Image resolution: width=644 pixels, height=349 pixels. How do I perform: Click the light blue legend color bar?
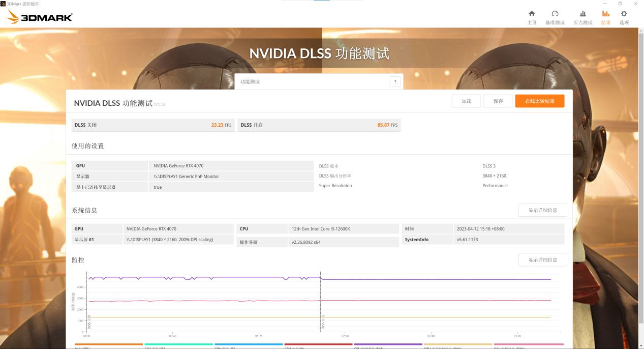[248, 344]
